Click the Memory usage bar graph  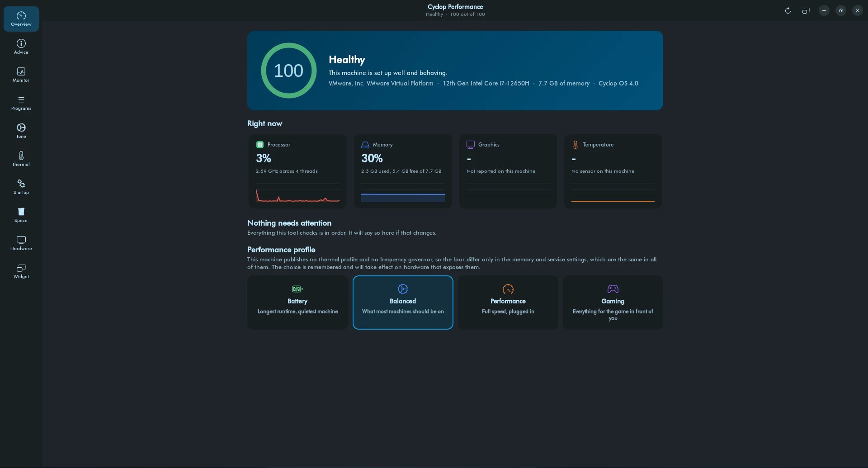pyautogui.click(x=403, y=193)
